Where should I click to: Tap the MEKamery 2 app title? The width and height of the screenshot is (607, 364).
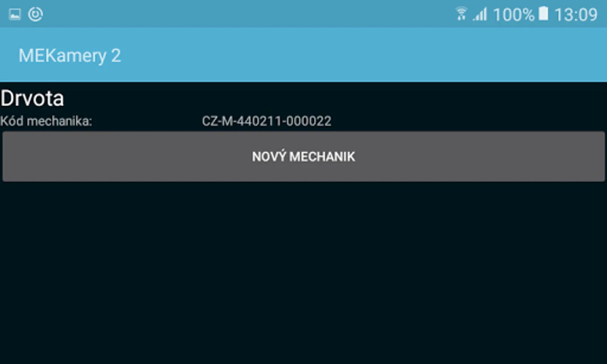(x=70, y=55)
